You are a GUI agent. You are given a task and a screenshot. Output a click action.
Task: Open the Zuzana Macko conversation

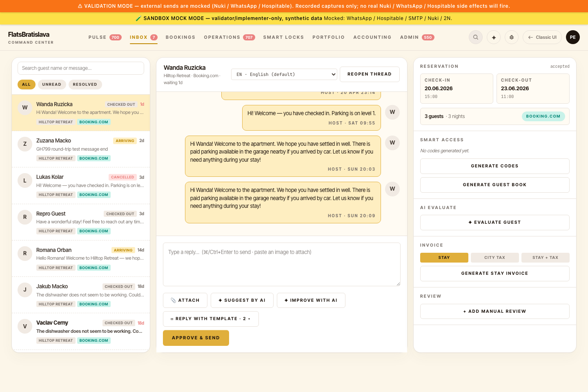click(x=81, y=149)
